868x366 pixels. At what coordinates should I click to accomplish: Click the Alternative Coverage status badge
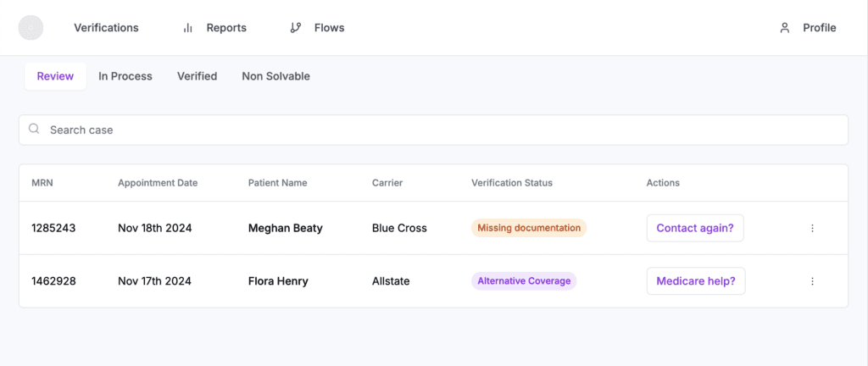pyautogui.click(x=524, y=281)
